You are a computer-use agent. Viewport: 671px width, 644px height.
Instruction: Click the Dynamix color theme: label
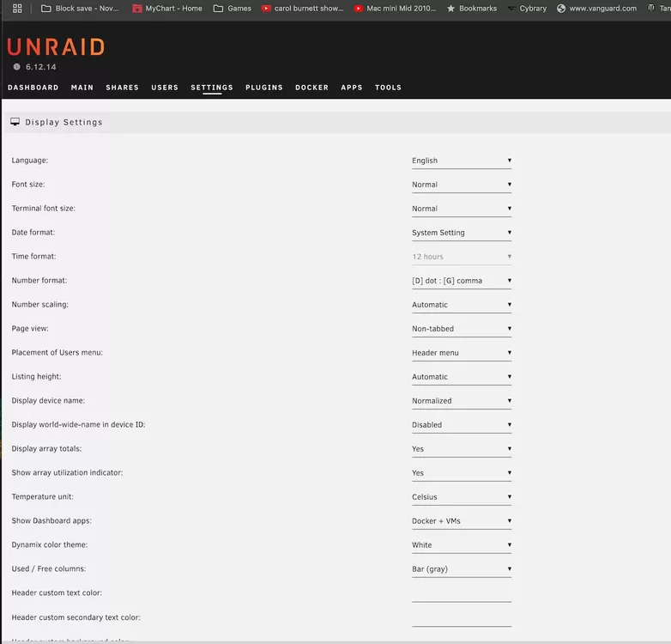(x=50, y=544)
